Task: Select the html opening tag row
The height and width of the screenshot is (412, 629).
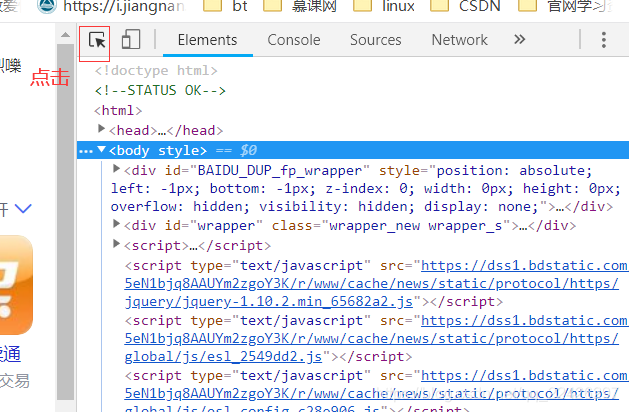Action: [118, 110]
